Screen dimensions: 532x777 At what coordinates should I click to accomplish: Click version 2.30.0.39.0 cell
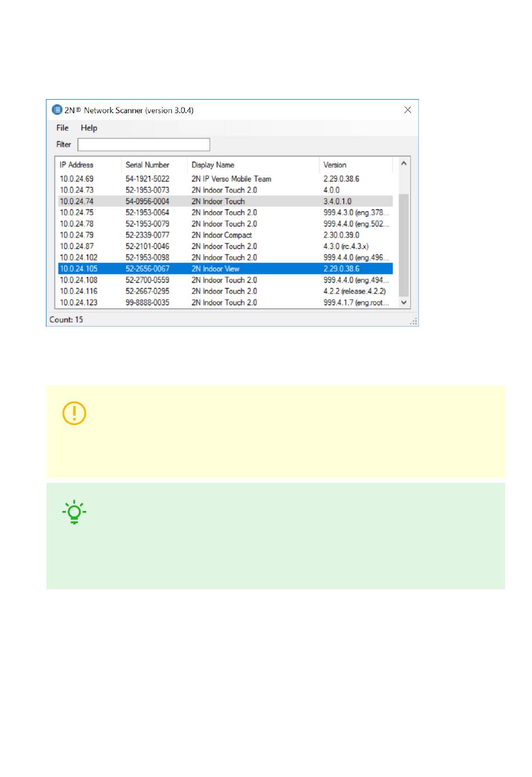342,235
